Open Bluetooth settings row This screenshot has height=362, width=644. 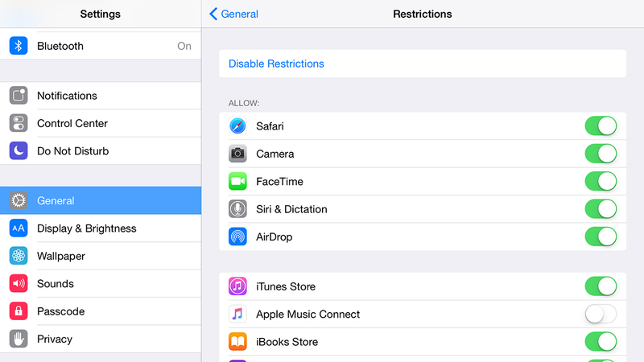[x=101, y=46]
